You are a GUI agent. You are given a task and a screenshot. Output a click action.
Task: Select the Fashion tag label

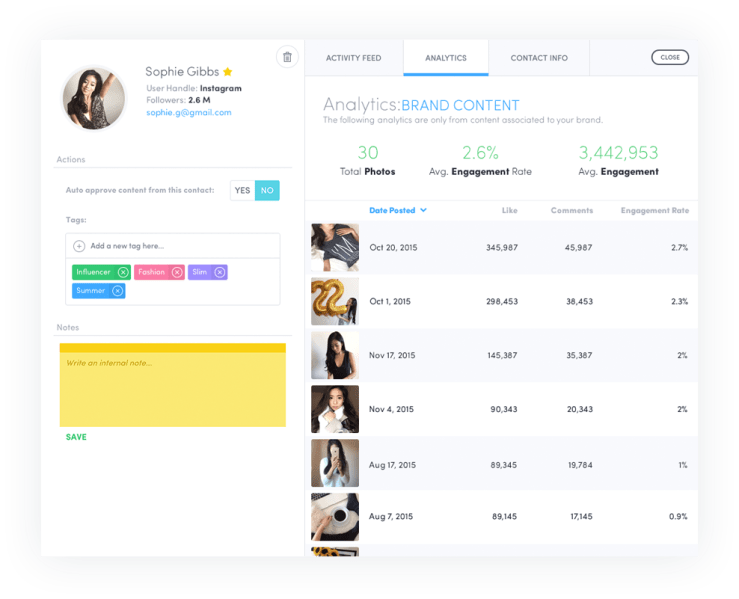[x=151, y=272]
